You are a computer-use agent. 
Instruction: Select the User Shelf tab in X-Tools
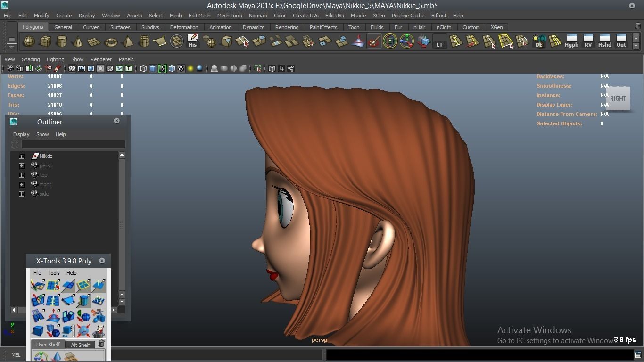[48, 345]
